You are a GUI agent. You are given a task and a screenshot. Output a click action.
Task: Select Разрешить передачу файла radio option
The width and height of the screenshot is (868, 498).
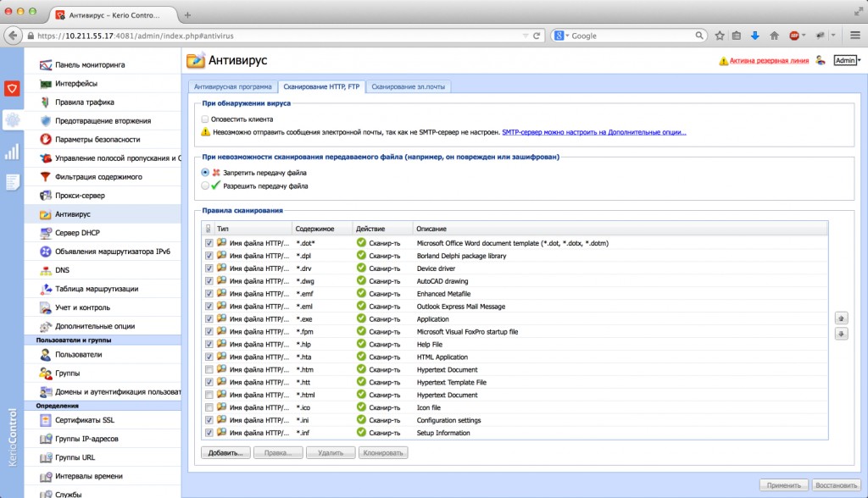(205, 186)
